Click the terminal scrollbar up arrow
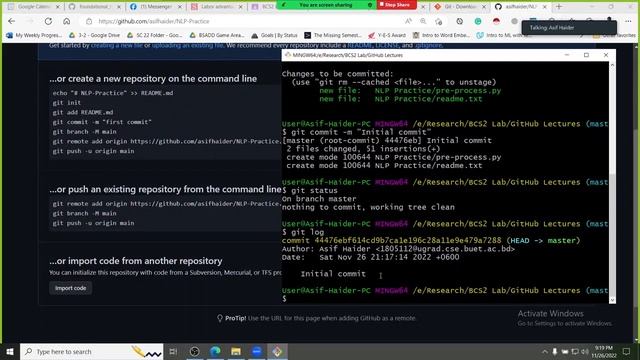 click(x=612, y=65)
